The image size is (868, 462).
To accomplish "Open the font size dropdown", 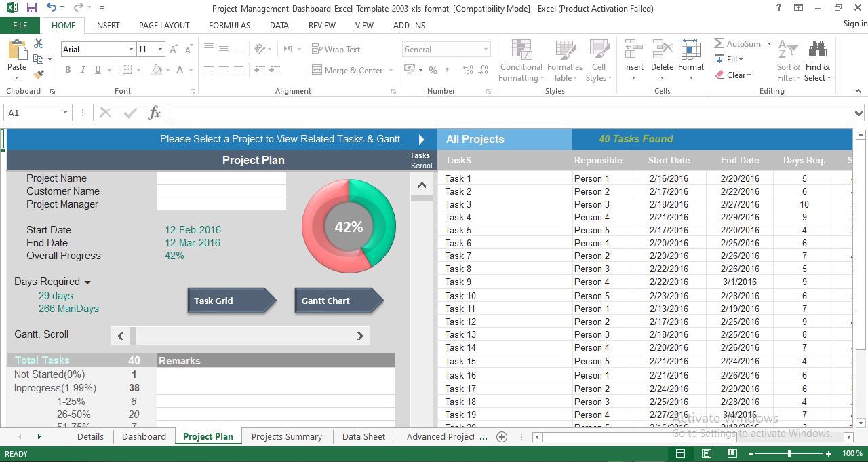I will click(160, 49).
